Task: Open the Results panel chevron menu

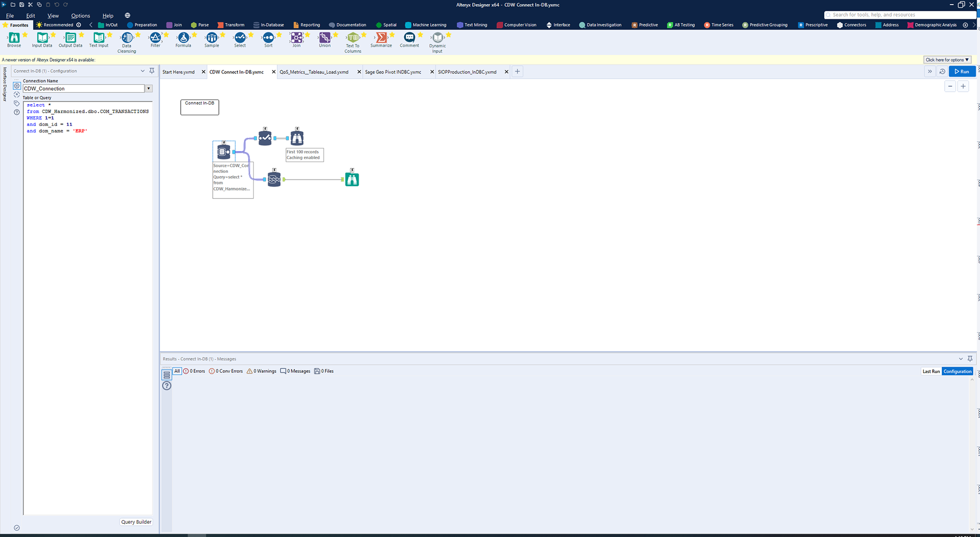Action: [961, 359]
